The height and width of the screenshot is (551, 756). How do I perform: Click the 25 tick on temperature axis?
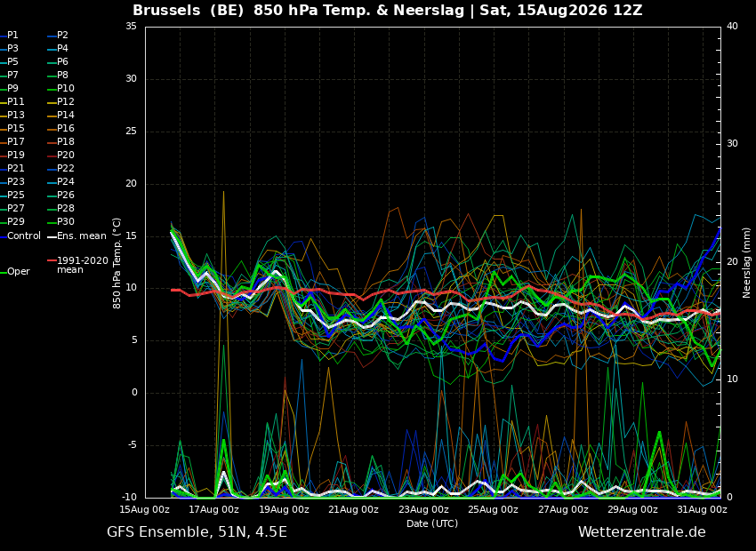coord(131,131)
